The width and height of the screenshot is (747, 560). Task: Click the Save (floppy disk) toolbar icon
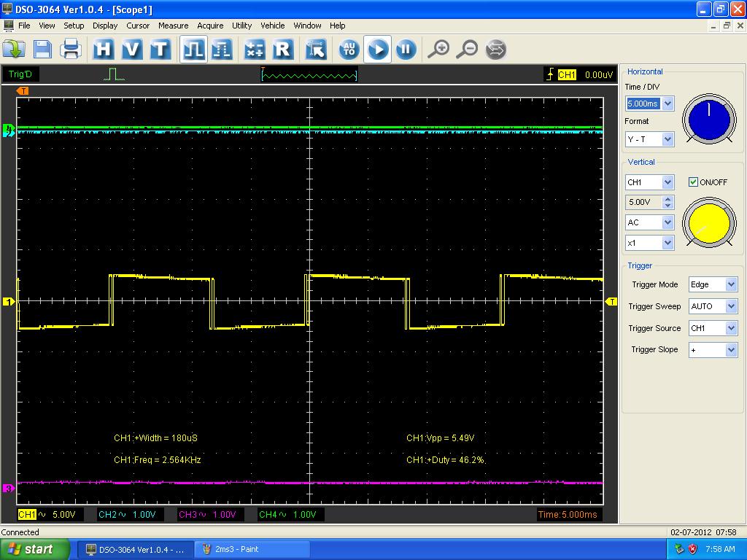pos(42,50)
